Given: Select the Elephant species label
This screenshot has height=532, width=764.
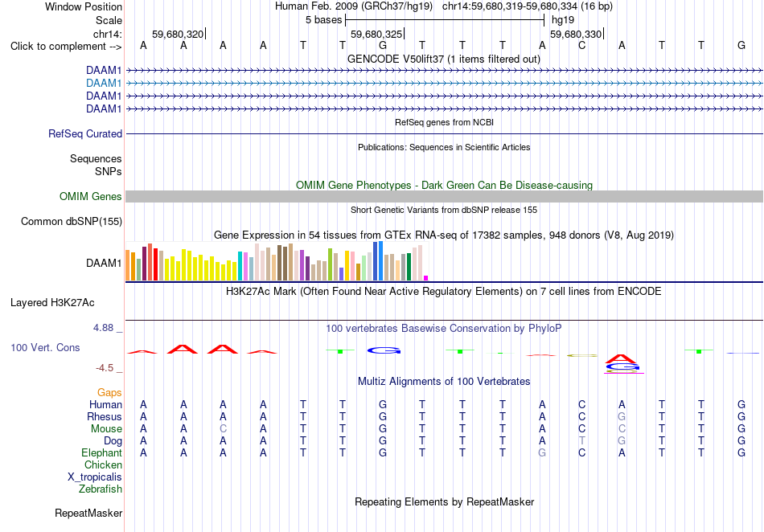Looking at the screenshot, I should pyautogui.click(x=102, y=452).
